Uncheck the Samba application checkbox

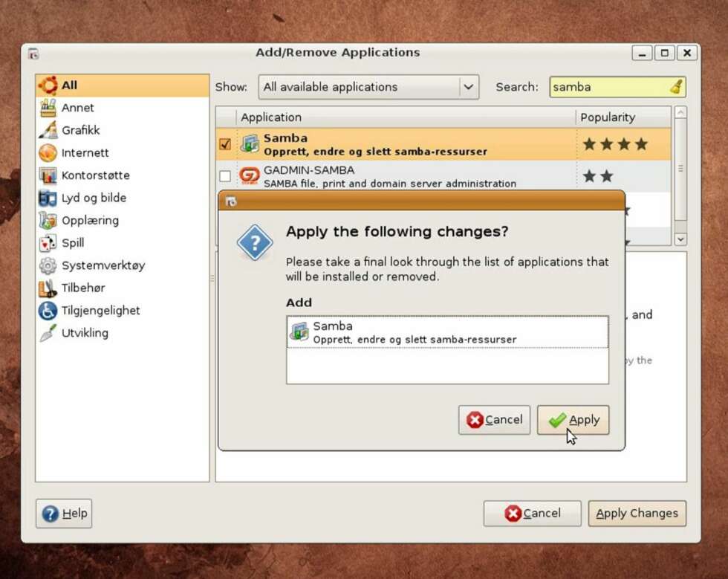pyautogui.click(x=225, y=144)
